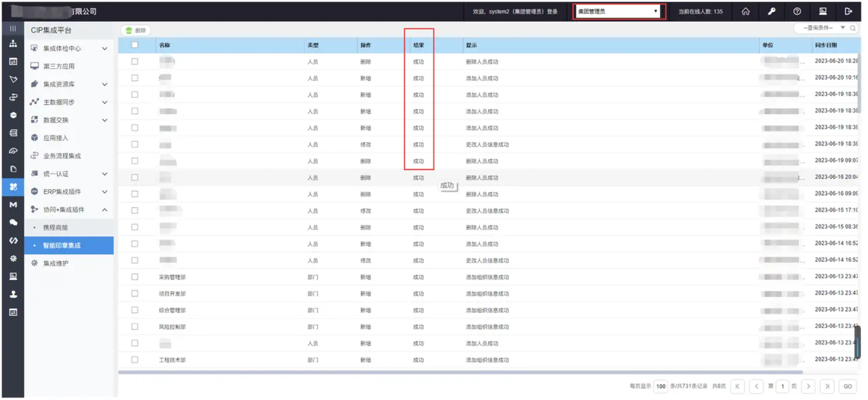
Task: Expand the 数据交换 chevron
Action: click(x=105, y=120)
